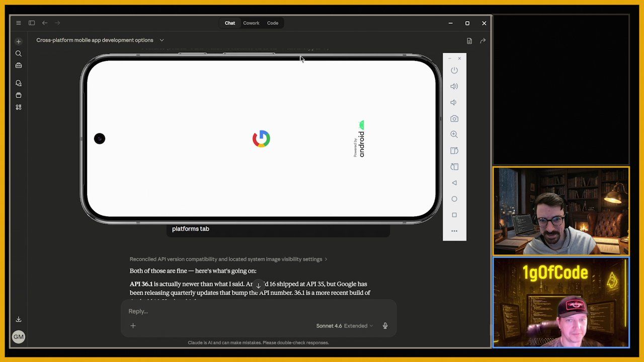Image resolution: width=644 pixels, height=362 pixels.
Task: Activate emulator zoom magnifier icon
Action: (454, 135)
